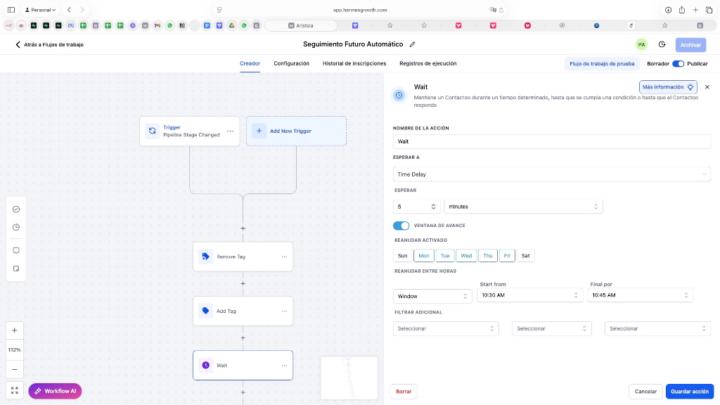Open Remove Tag three-dot options menu
Screen dimensions: 720x405
click(284, 257)
